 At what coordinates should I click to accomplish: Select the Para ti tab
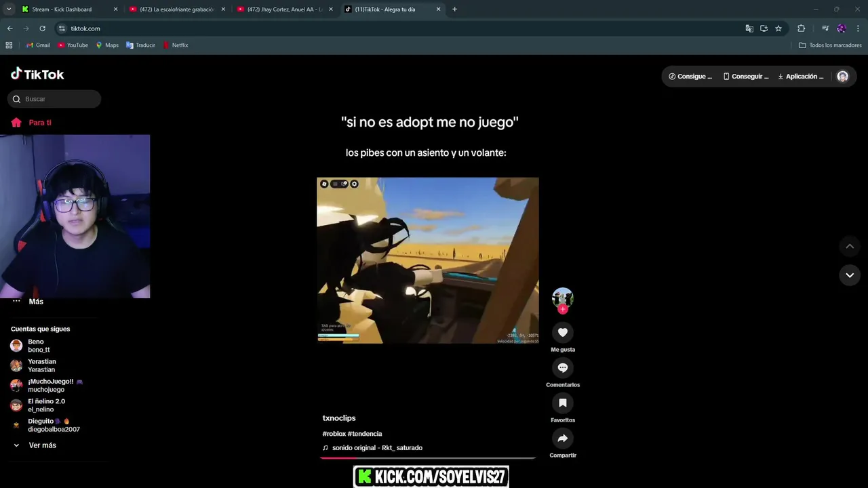coord(32,123)
